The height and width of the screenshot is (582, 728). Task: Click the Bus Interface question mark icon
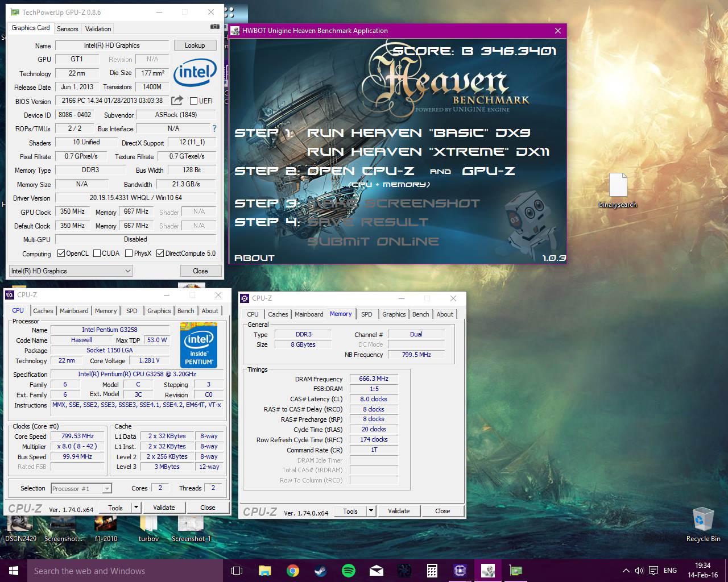pos(214,129)
